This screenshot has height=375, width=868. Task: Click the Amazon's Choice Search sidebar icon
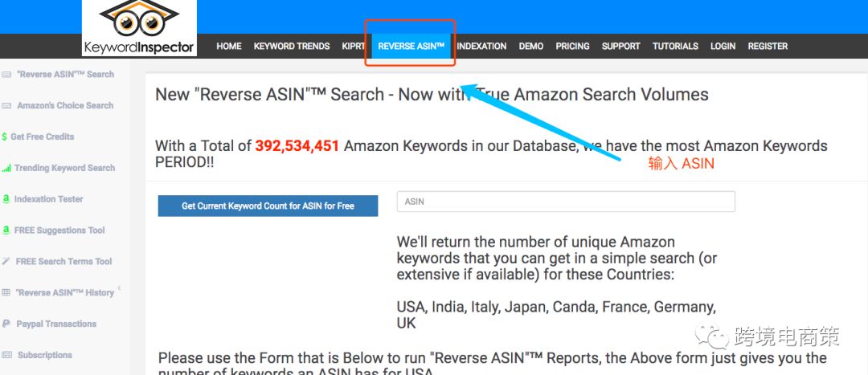[x=6, y=106]
